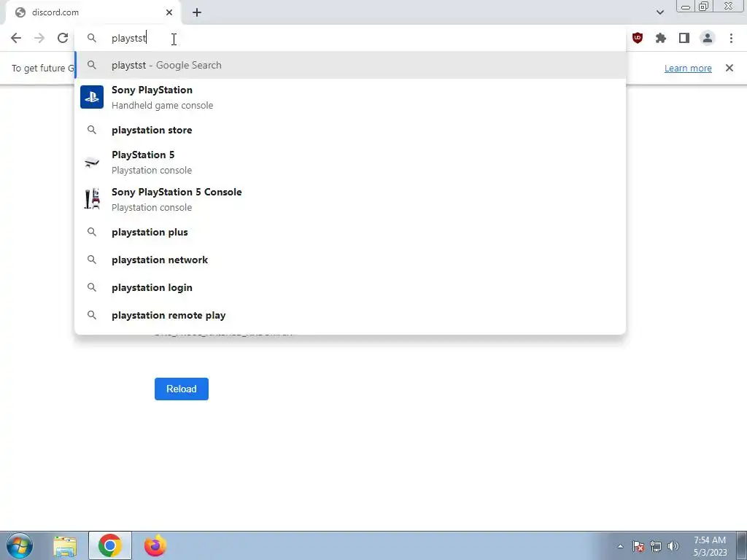
Task: Reload the page with the toolbar refresh icon
Action: pos(63,38)
